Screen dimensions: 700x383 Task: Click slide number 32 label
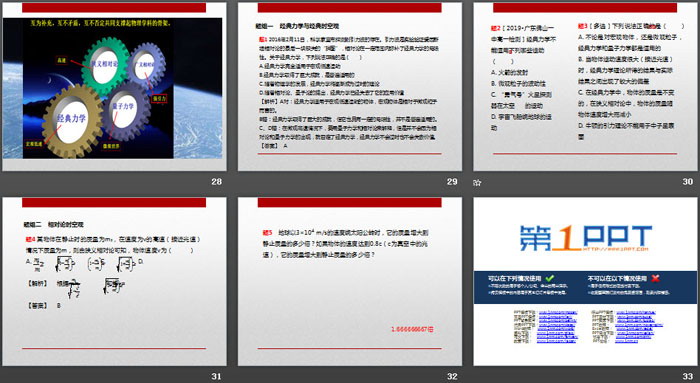(452, 376)
